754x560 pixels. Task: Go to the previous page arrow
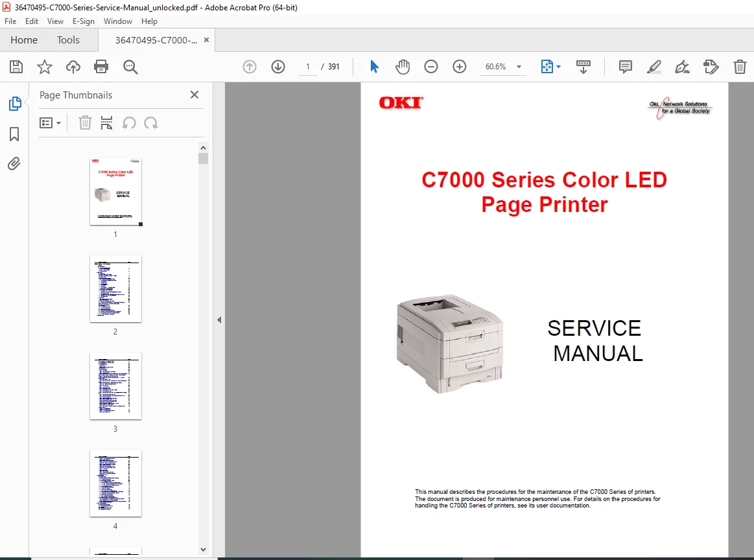250,67
